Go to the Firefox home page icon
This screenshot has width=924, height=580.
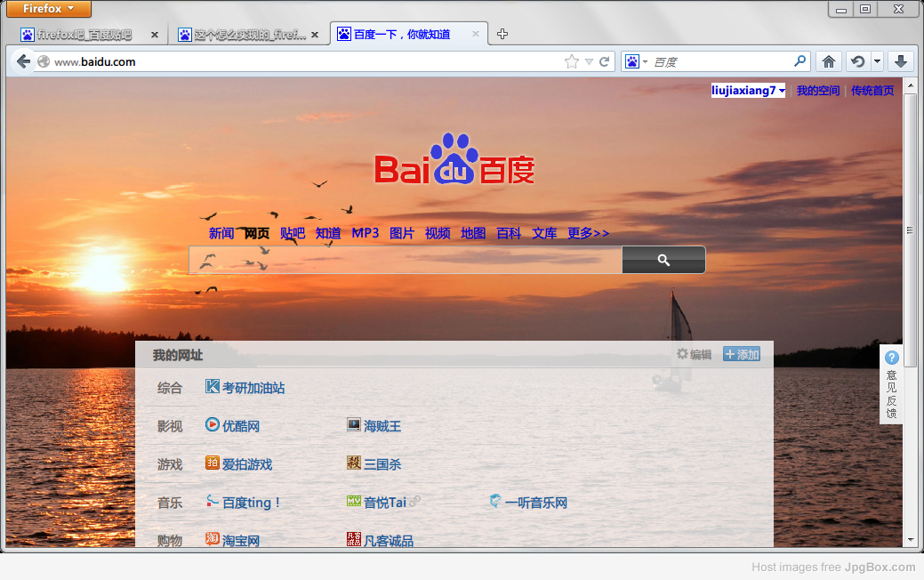(828, 61)
